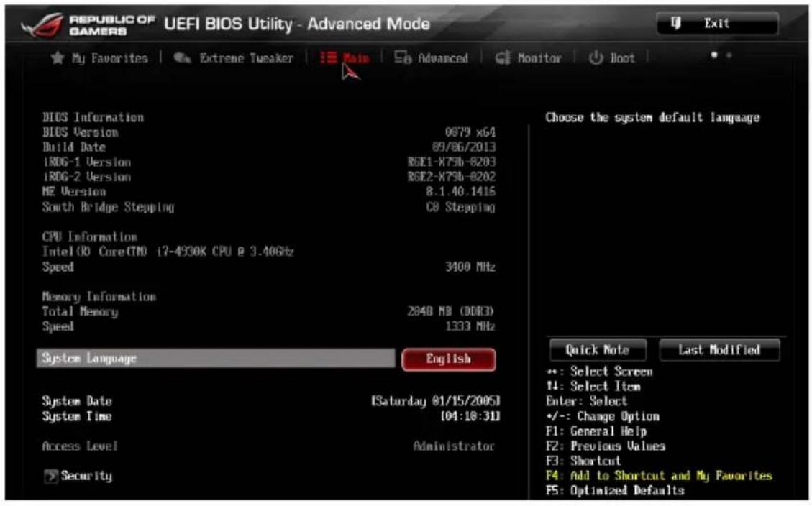Go to the Advanced tab

[432, 58]
